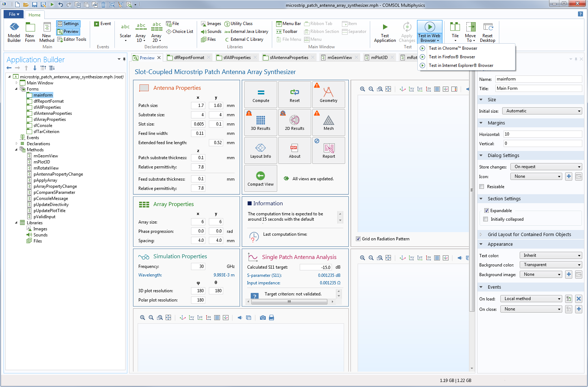Viewport: 588px width, 387px height.
Task: Toggle the Expandable checkbox
Action: (486, 211)
